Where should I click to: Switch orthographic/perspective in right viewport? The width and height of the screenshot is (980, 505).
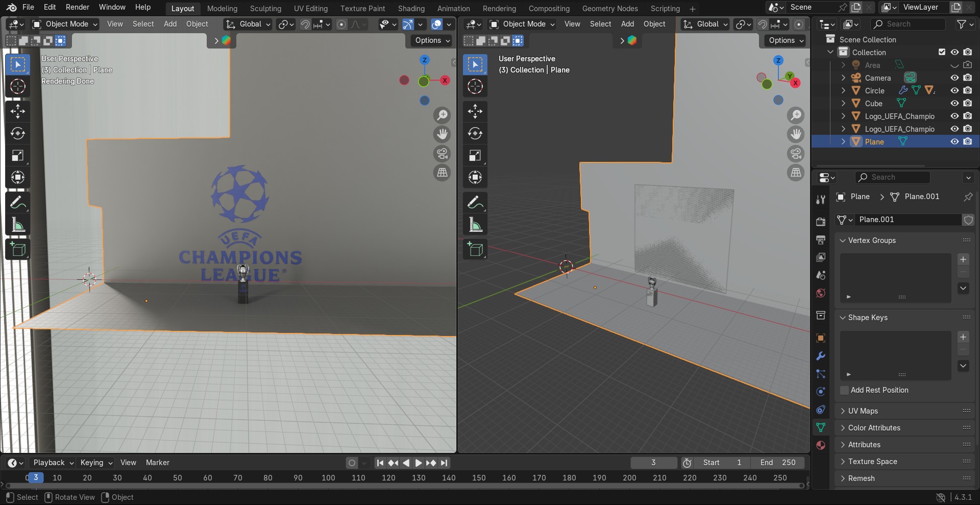pyautogui.click(x=796, y=173)
